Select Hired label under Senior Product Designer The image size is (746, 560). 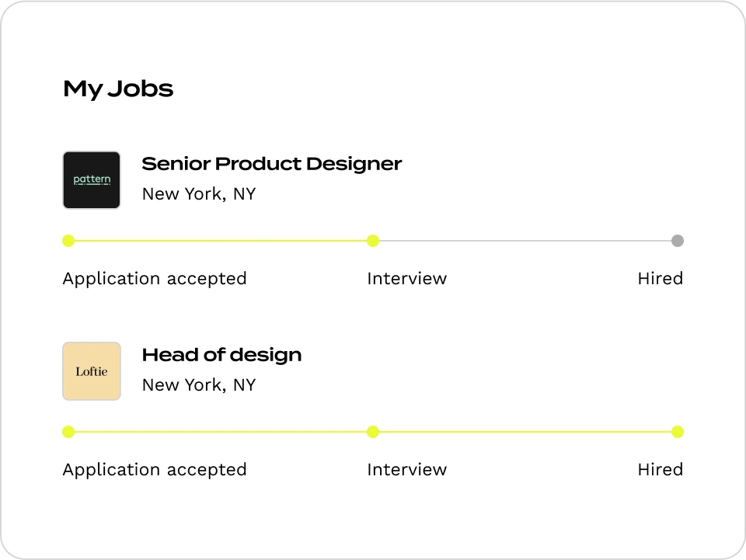pos(661,278)
